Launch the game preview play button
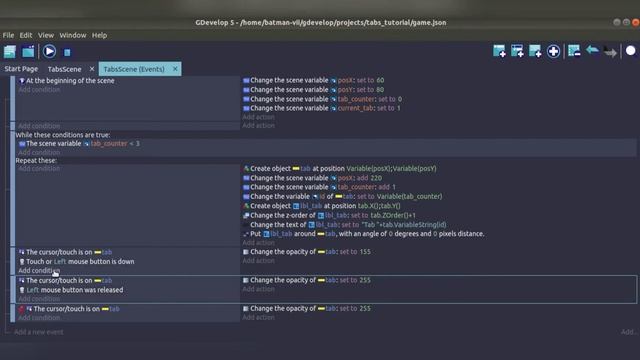This screenshot has height=360, width=640. tap(49, 51)
